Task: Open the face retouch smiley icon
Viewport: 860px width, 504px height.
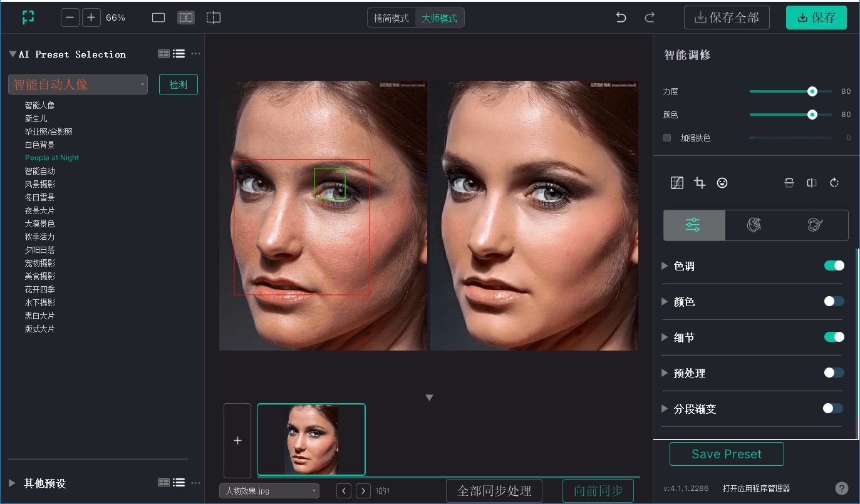Action: pos(722,183)
